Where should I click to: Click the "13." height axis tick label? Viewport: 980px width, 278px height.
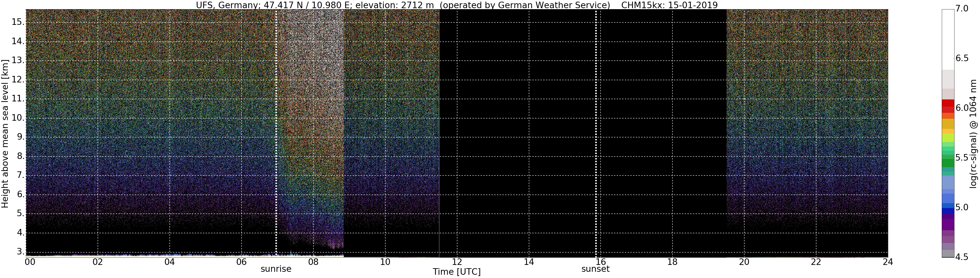18,61
